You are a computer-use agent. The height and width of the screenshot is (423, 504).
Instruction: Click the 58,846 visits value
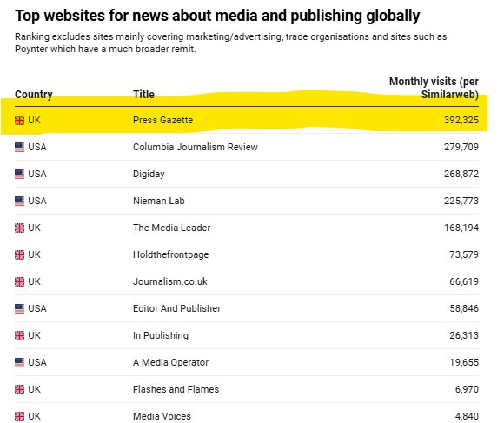coord(464,308)
